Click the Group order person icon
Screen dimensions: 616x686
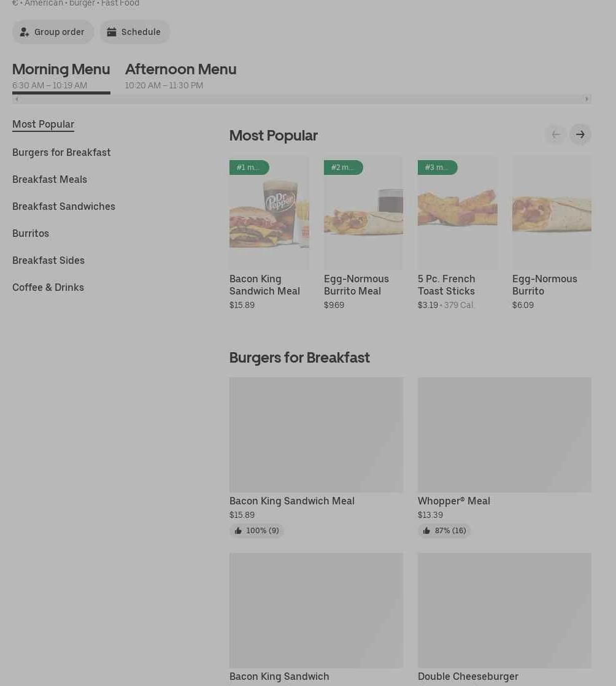point(25,32)
